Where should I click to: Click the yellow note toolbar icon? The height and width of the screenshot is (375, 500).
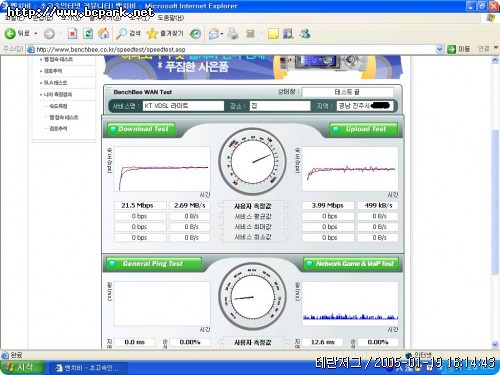point(273,33)
